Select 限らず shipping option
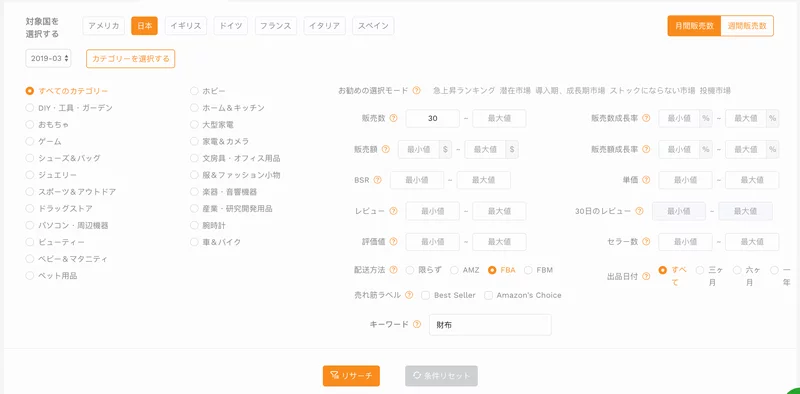This screenshot has width=800, height=394. click(x=410, y=270)
